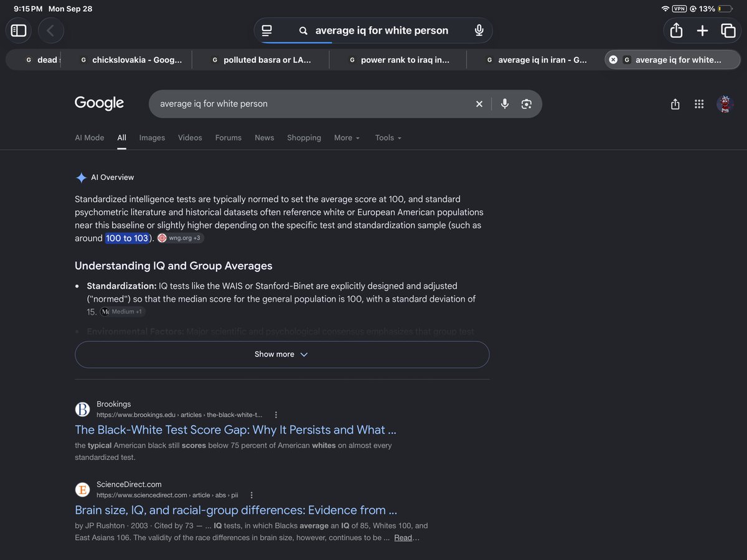Close the 'average iq for white...' tab
This screenshot has height=560, width=747.
613,60
